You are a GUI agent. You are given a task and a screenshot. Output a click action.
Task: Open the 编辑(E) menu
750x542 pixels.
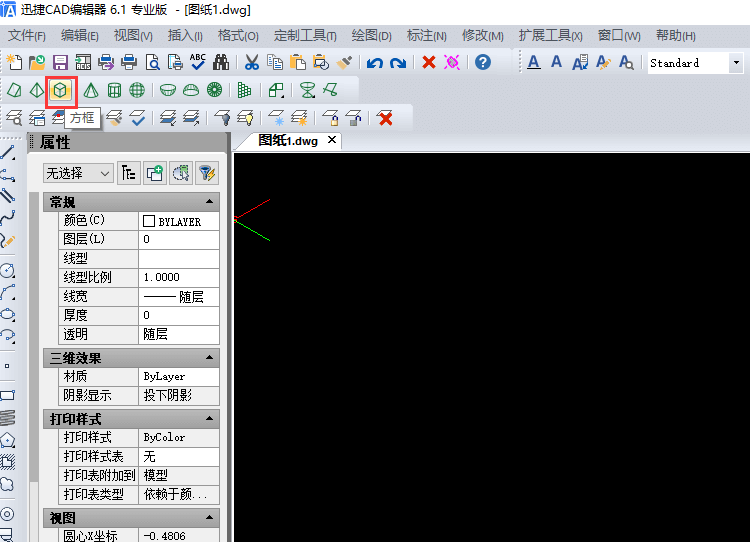coord(80,36)
